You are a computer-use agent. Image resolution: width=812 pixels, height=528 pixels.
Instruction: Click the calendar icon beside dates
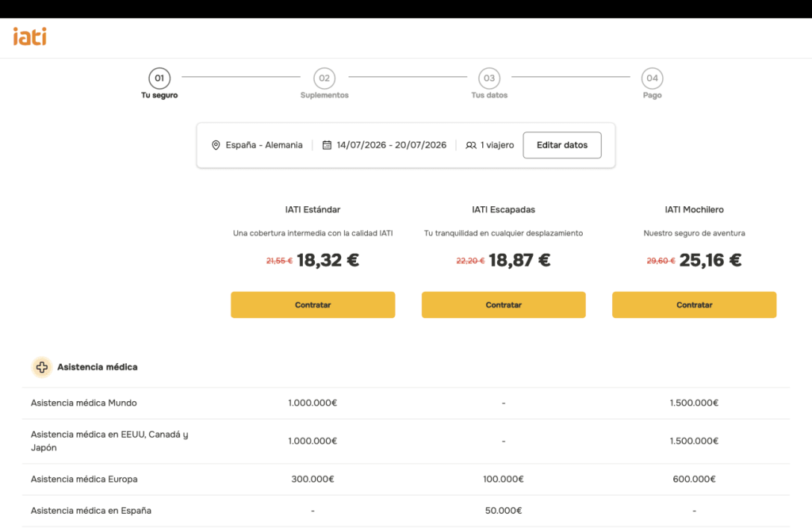327,145
